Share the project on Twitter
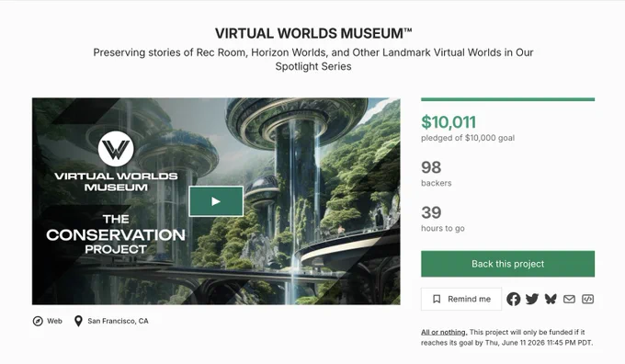625x364 pixels. [x=532, y=299]
